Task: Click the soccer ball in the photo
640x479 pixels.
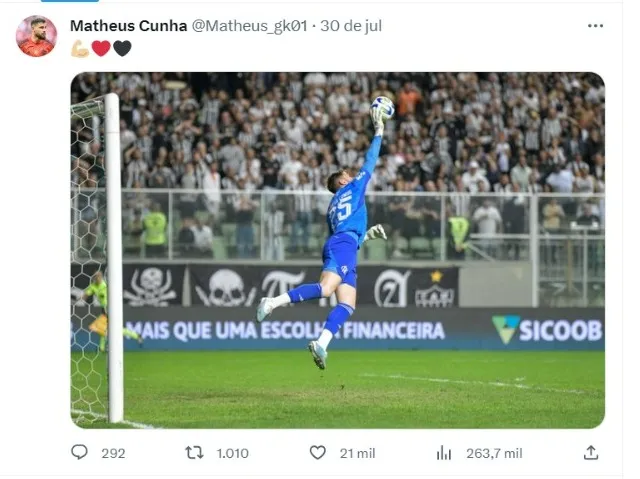Action: [382, 107]
